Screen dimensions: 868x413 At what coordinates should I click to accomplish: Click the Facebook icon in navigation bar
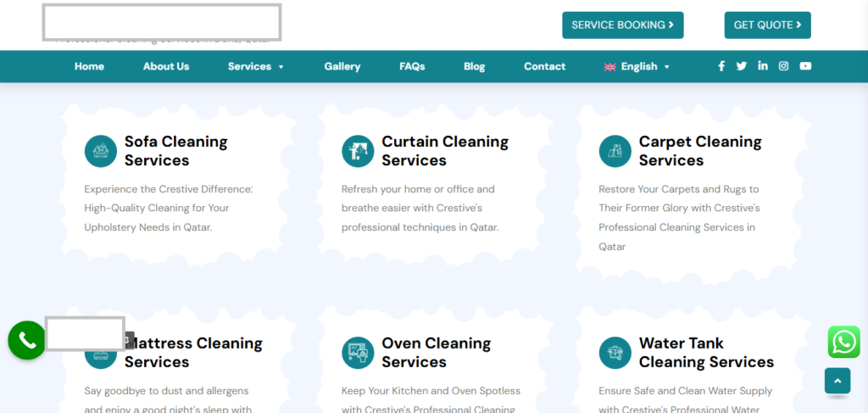[x=721, y=66]
